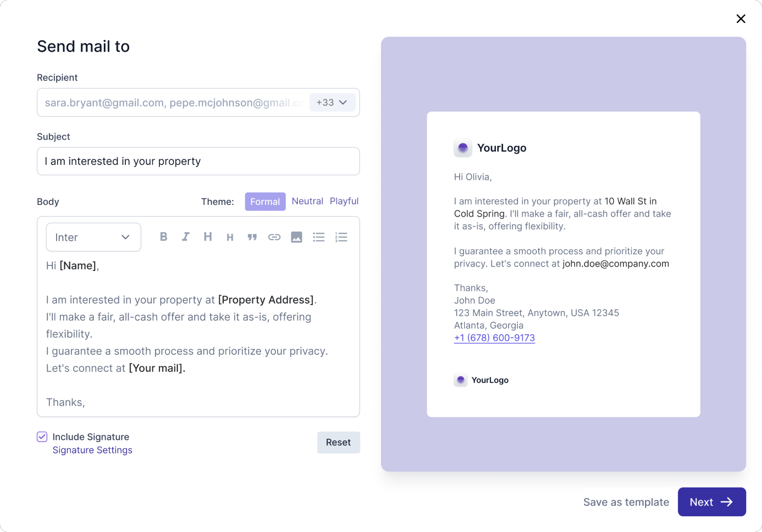Click Save as template
762x532 pixels.
(x=626, y=502)
